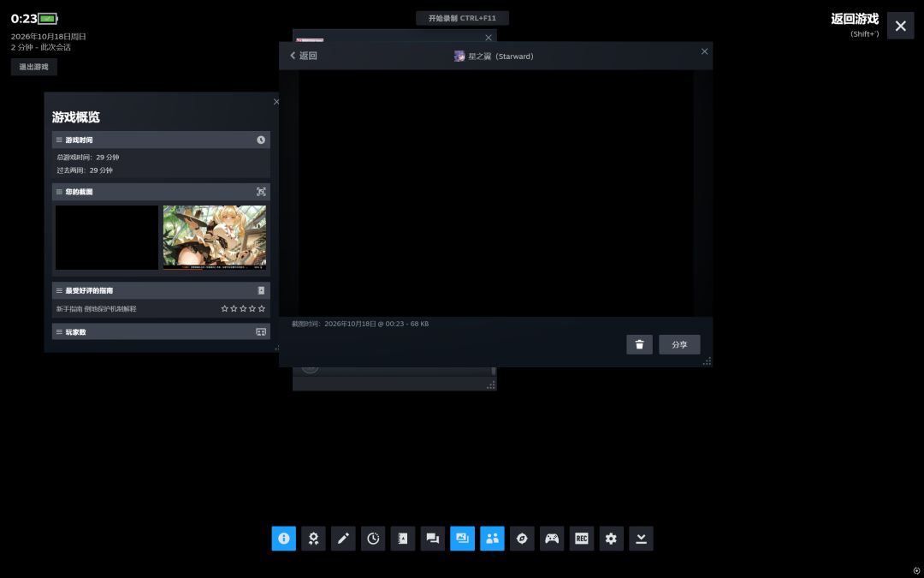This screenshot has height=578, width=924.
Task: Click the 退出游戏 button
Action: point(33,67)
